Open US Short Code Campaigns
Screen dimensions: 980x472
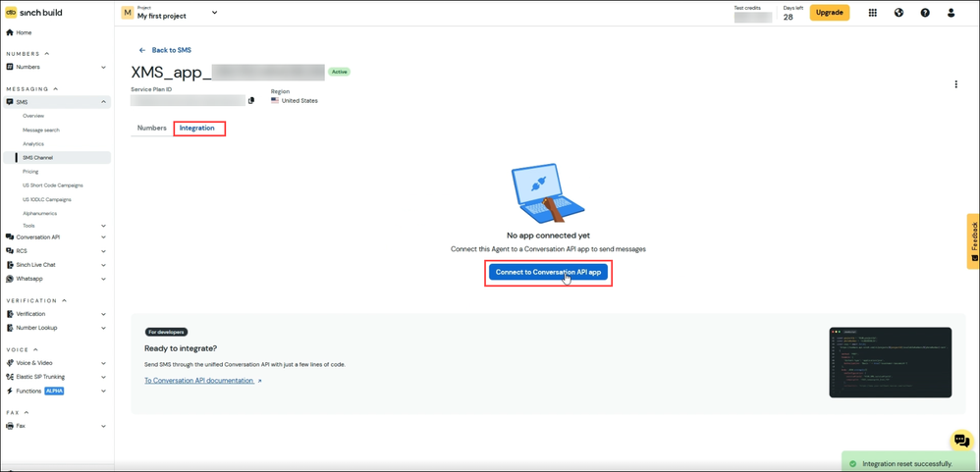coord(53,185)
